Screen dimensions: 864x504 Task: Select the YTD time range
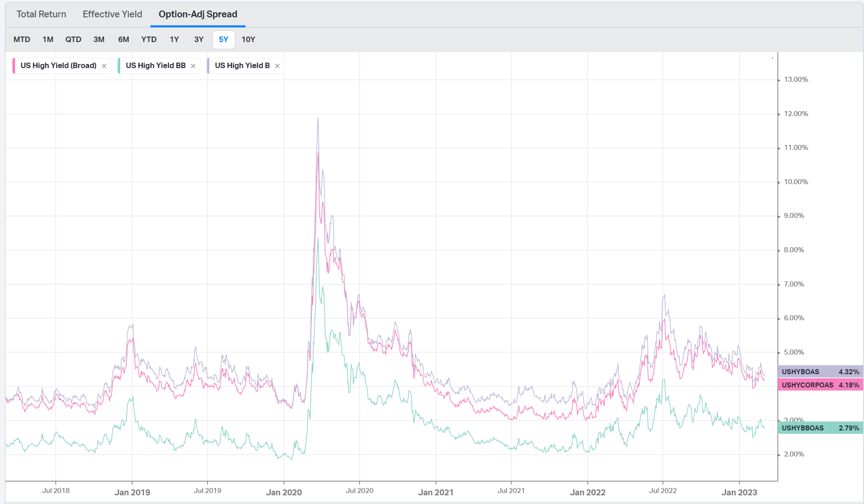(x=149, y=39)
